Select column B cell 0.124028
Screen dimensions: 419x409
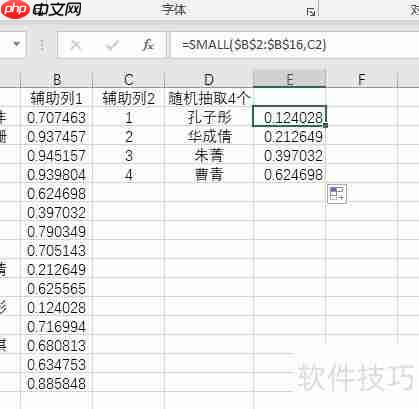[57, 307]
